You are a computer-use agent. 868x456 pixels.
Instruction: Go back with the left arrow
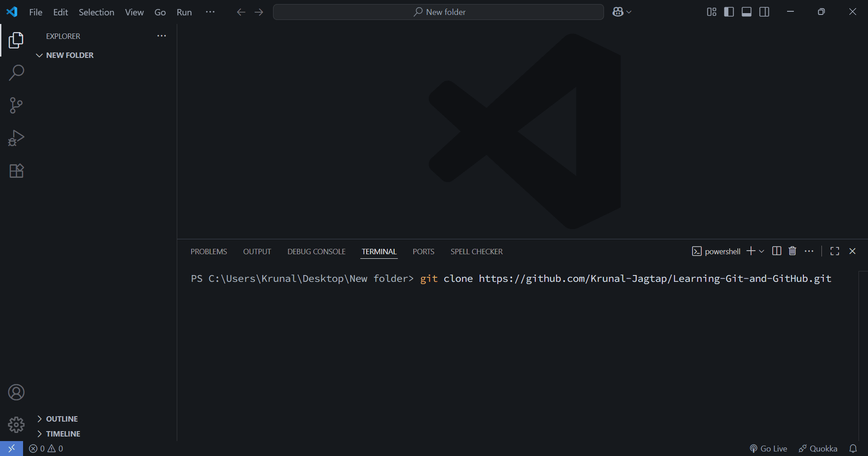[x=241, y=12]
